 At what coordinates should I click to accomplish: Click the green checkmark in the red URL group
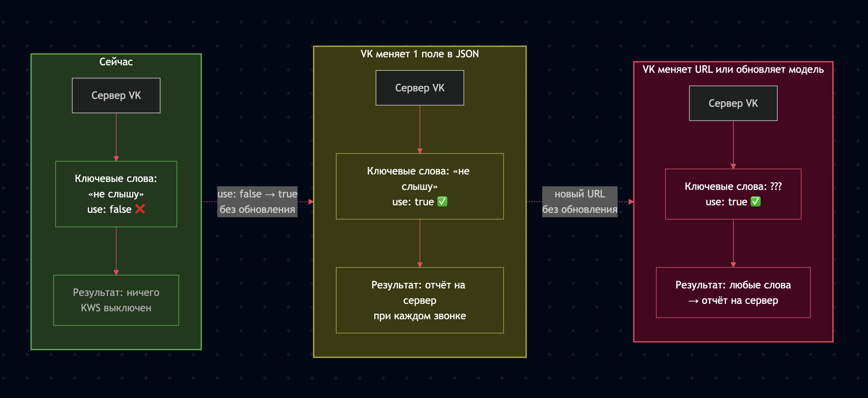pyautogui.click(x=755, y=202)
